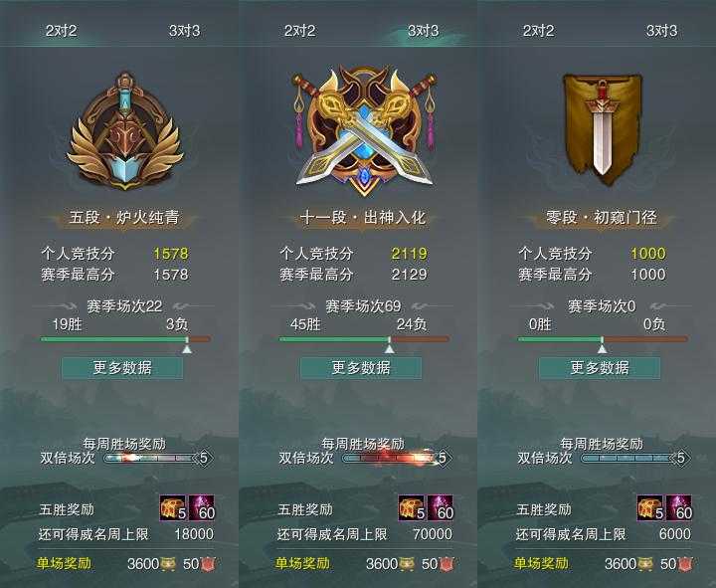
Task: Click the 双倍场次 progress bar in middle panel
Action: [x=392, y=458]
